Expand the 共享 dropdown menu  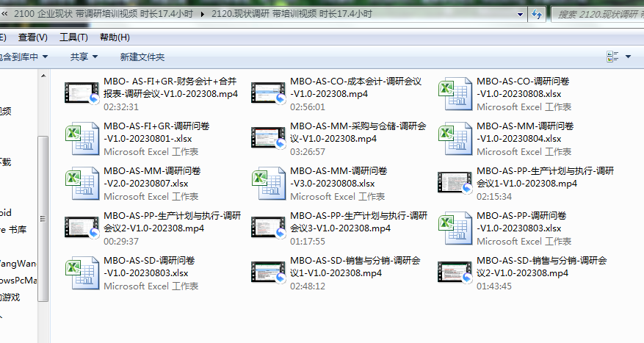tap(83, 57)
